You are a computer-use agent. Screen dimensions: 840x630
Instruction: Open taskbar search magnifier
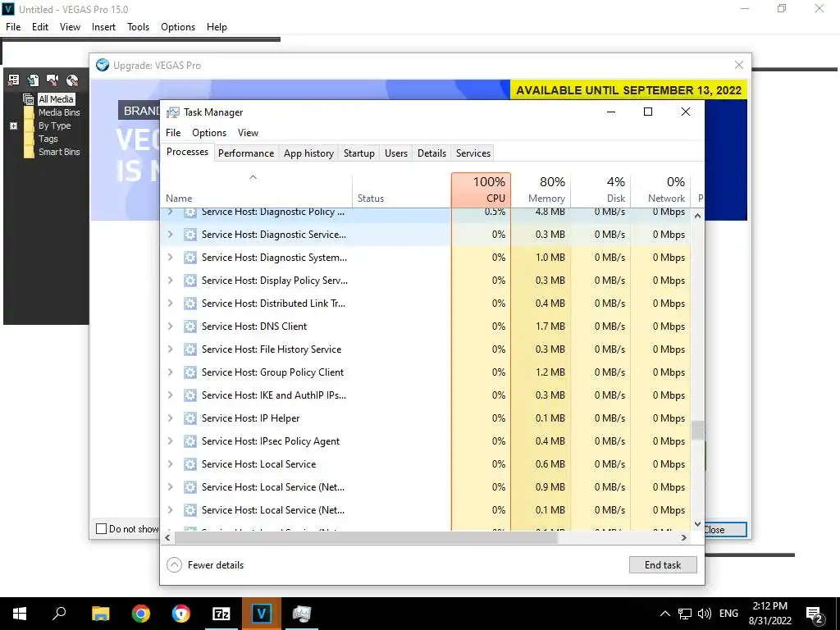click(59, 614)
